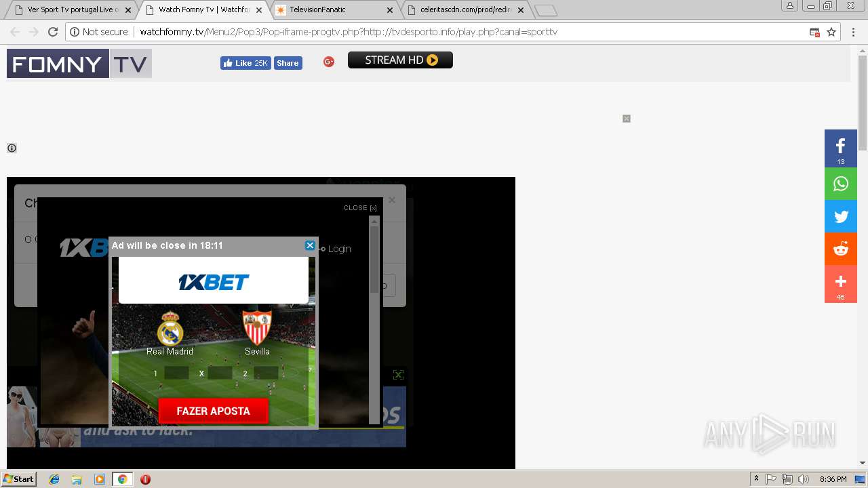Click the page vertical scrollbar

pyautogui.click(x=863, y=256)
